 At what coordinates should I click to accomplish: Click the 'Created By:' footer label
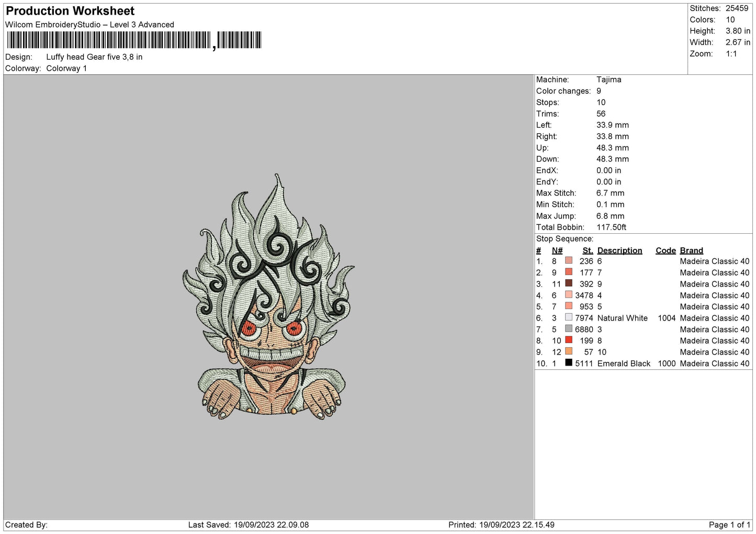(x=26, y=525)
